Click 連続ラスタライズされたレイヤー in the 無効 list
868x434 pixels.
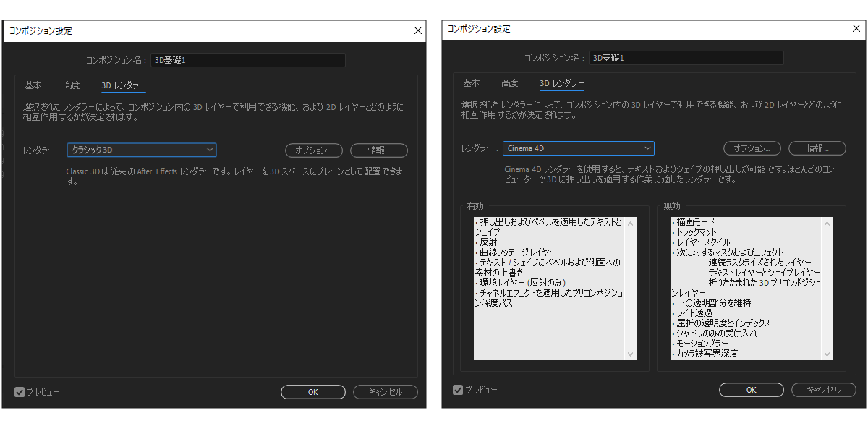coord(760,263)
